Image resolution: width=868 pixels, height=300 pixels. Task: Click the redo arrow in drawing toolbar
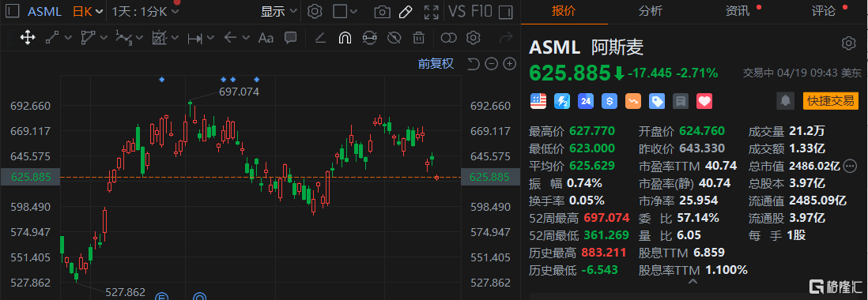pos(506,38)
